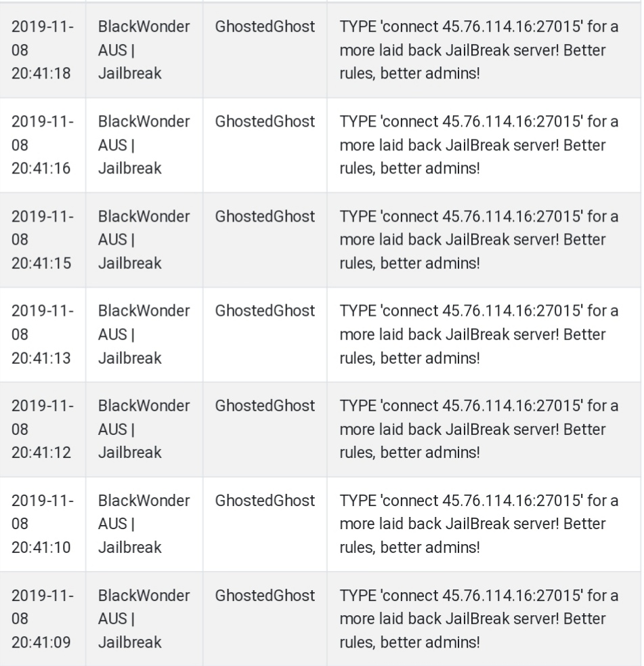Screen dimensions: 644x666
Task: Click the 20:41:15 timestamp cell
Action: (43, 240)
